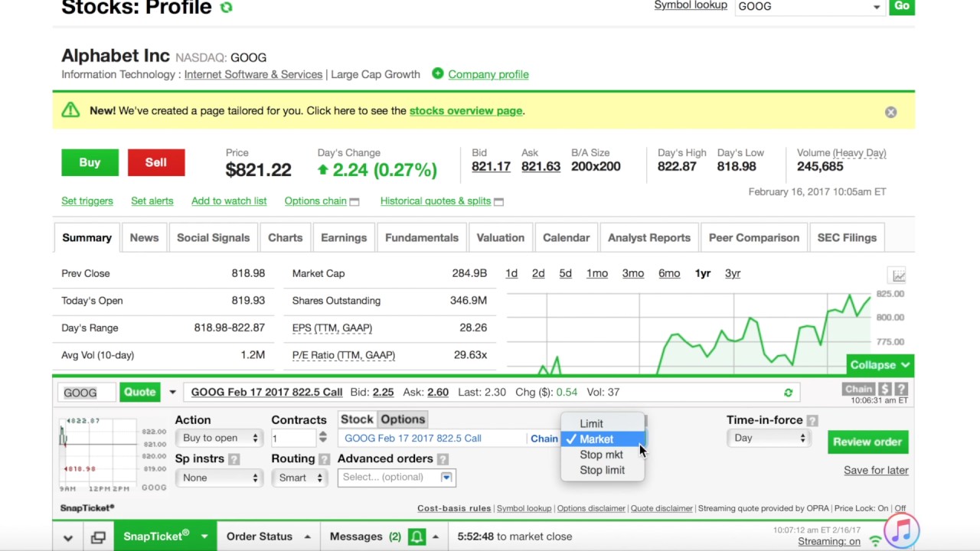Open the Time-in-force Day dropdown
980x551 pixels.
tap(768, 438)
